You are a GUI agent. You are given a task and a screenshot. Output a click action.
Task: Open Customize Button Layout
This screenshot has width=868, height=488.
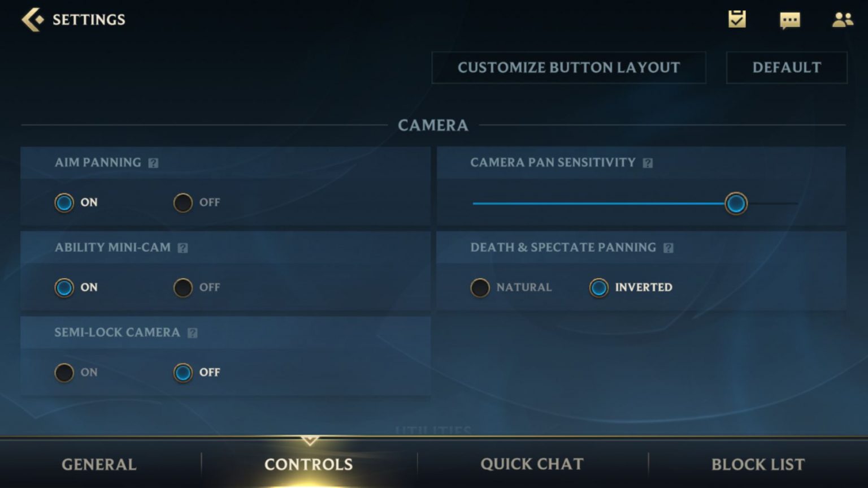[568, 68]
